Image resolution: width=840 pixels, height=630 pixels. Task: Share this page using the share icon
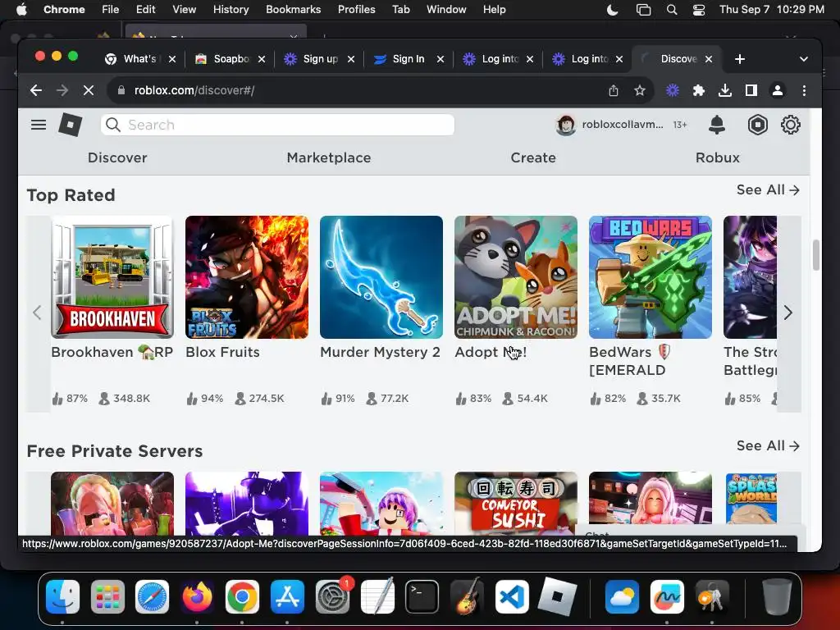point(614,90)
